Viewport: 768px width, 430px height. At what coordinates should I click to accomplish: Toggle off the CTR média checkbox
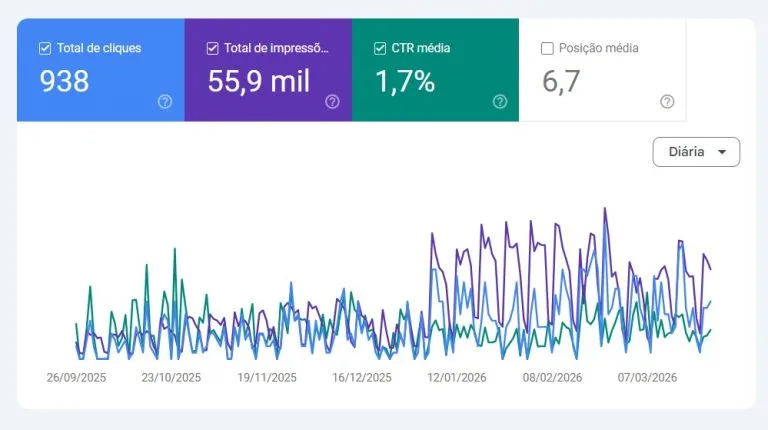click(379, 48)
